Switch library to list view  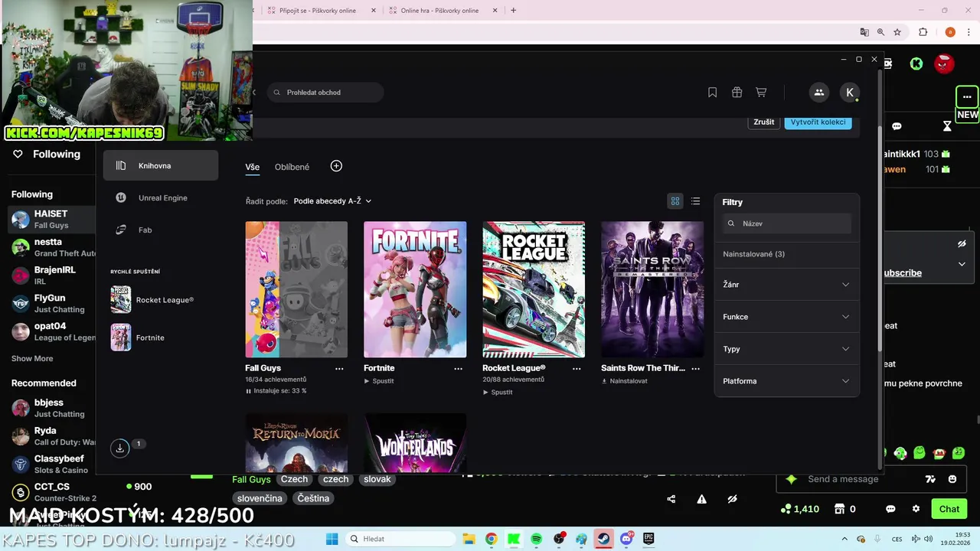tap(695, 201)
